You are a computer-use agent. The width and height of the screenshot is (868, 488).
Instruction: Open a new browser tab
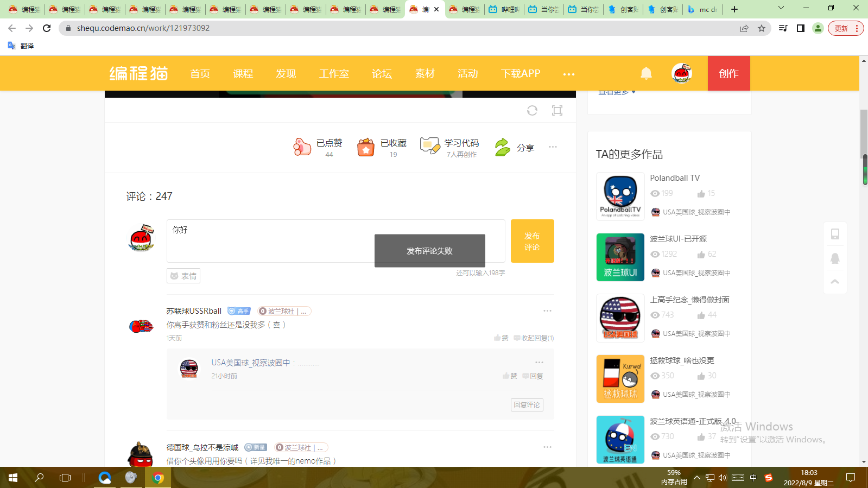734,9
